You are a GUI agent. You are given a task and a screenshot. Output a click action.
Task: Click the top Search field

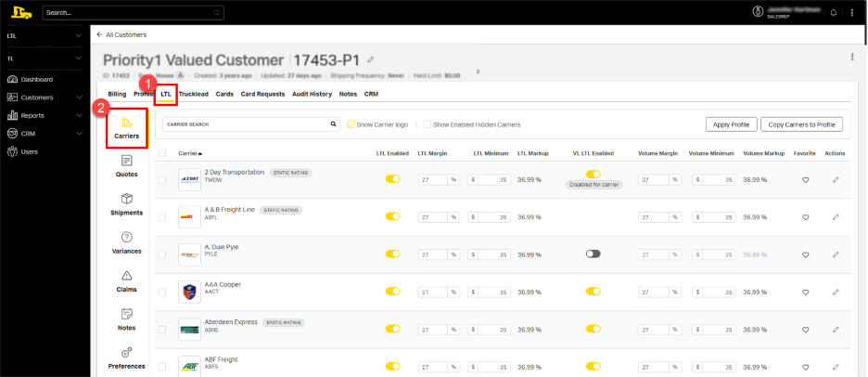pyautogui.click(x=133, y=13)
